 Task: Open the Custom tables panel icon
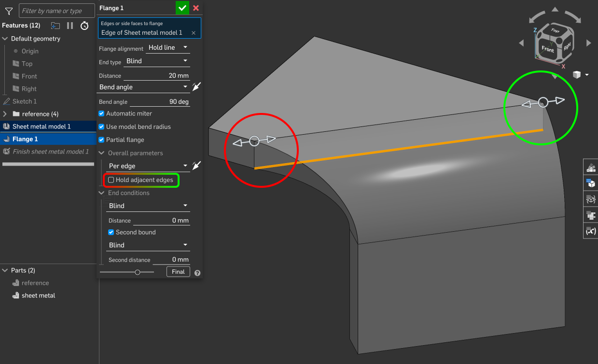591,199
